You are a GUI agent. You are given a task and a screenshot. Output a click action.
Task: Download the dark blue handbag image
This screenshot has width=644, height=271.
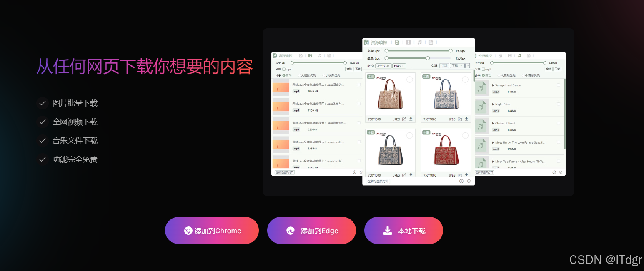(411, 175)
